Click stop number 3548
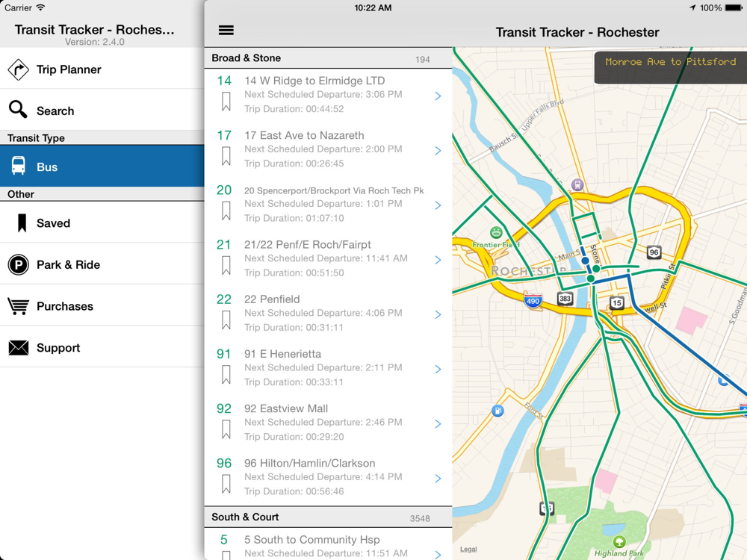This screenshot has height=560, width=747. click(x=420, y=519)
